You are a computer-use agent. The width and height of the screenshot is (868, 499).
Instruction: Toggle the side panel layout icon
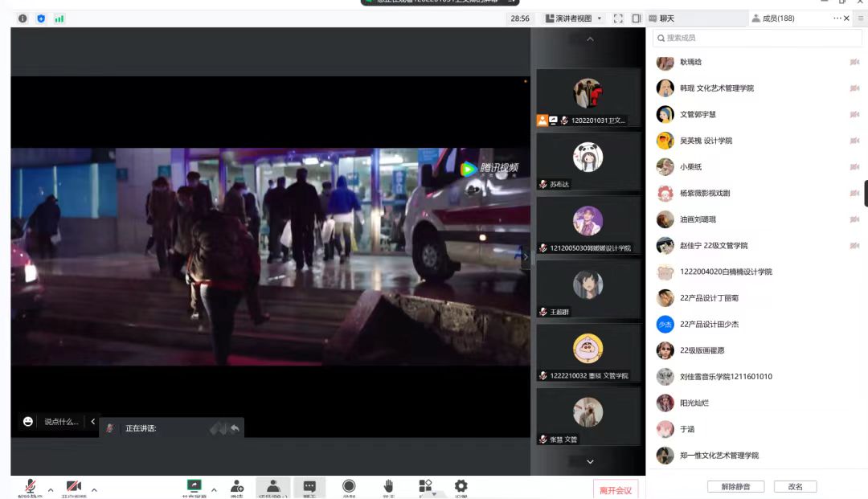tap(637, 18)
